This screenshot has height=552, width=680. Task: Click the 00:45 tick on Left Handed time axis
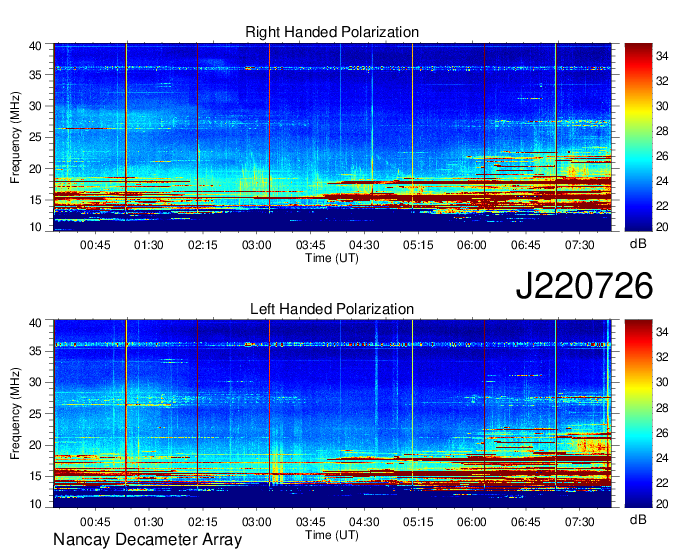[x=95, y=522]
